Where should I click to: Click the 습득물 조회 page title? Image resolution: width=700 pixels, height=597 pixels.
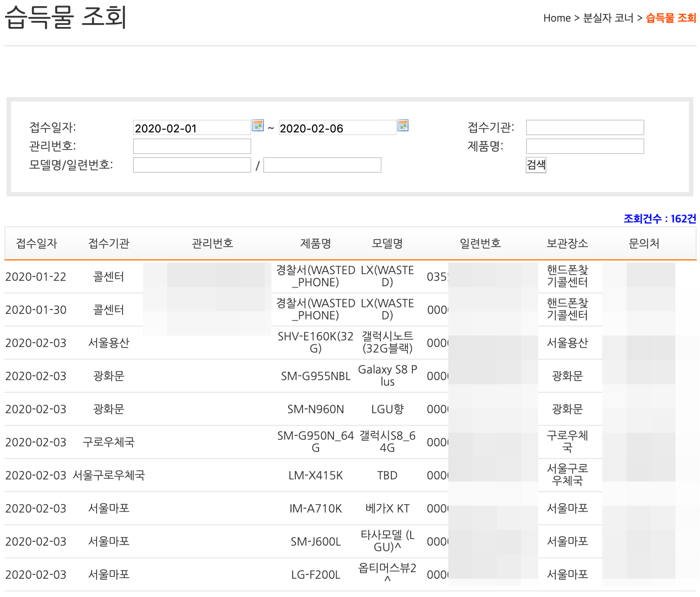[x=66, y=17]
